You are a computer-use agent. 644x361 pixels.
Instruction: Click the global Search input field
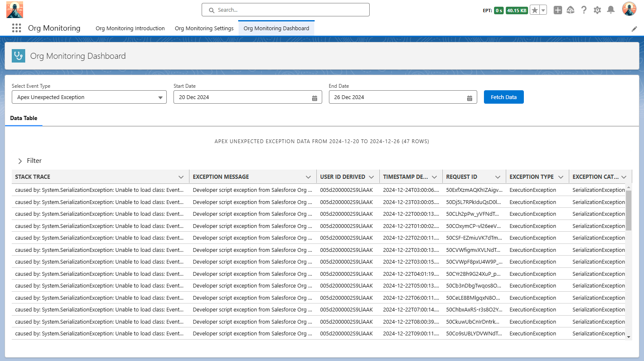point(286,10)
